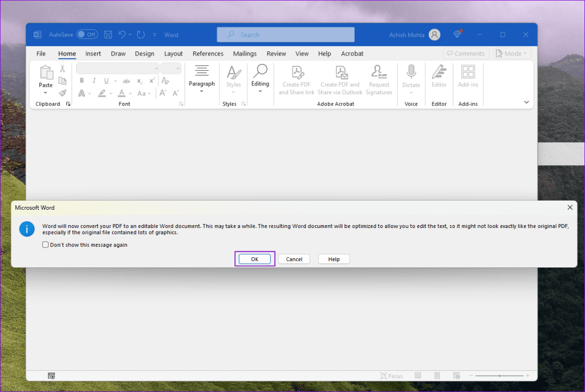Open the Font Color dropdown arrow
The width and height of the screenshot is (585, 392).
coord(130,93)
